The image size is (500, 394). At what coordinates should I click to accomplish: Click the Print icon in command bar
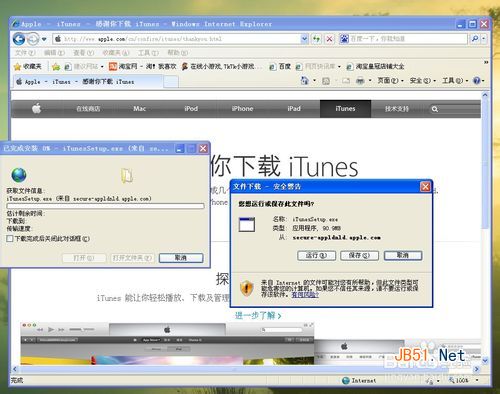point(360,81)
